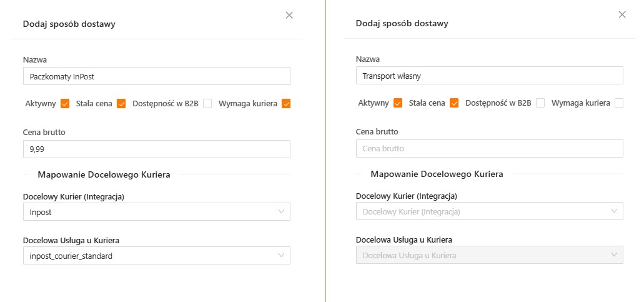Click the Cena brutto label above 9,99
644x302 pixels.
(44, 132)
